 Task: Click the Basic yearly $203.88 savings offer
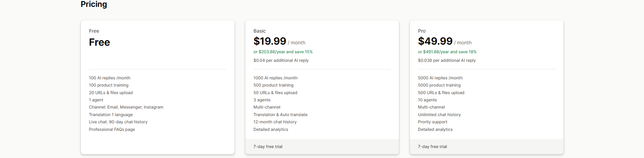pos(283,52)
